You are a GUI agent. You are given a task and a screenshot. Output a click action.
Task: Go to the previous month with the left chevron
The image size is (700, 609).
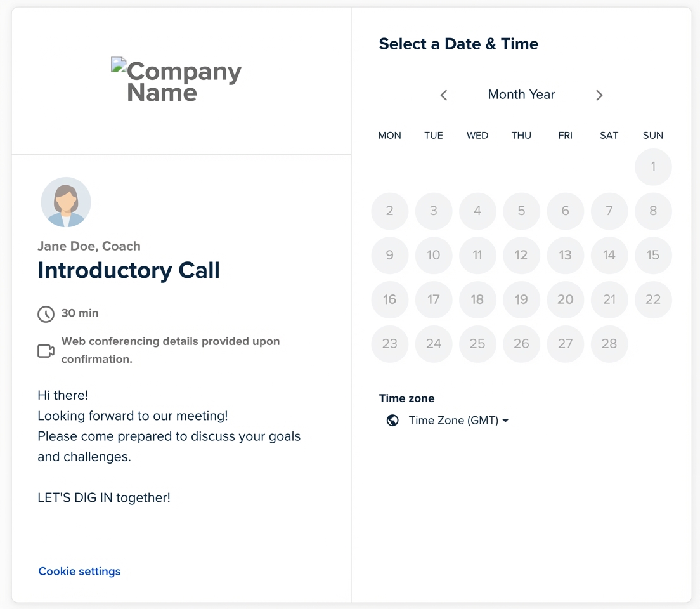[443, 95]
